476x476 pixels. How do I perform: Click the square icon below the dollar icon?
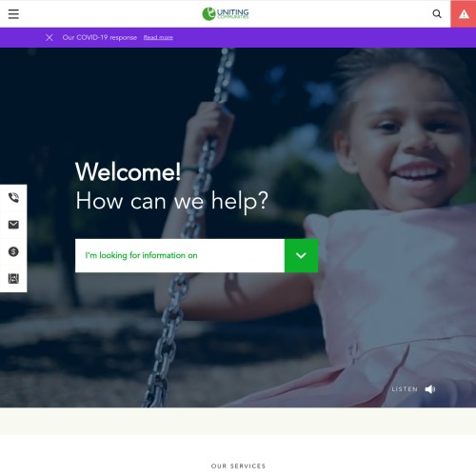[13, 278]
